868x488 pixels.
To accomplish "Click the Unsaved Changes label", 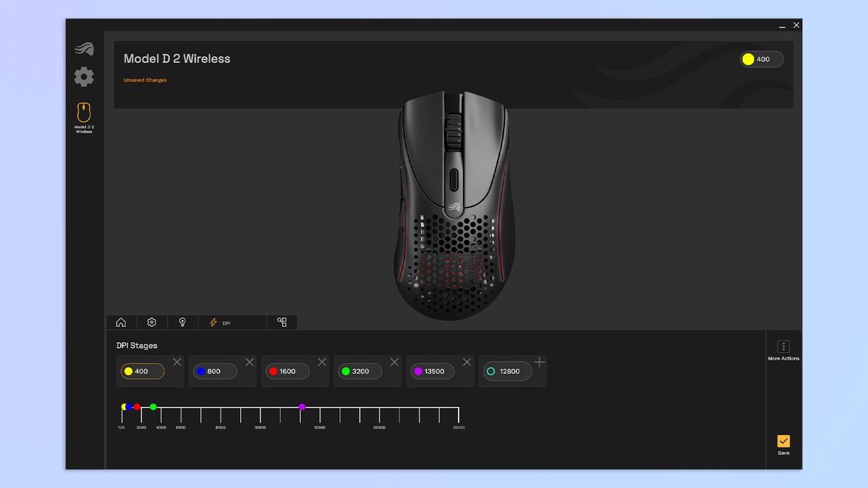I will (145, 80).
